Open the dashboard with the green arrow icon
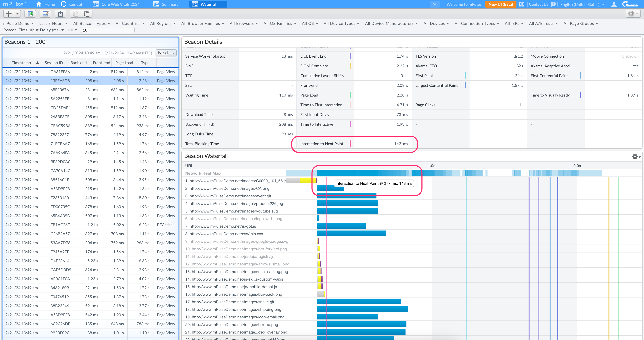Image resolution: width=644 pixels, height=340 pixels. [x=30, y=14]
